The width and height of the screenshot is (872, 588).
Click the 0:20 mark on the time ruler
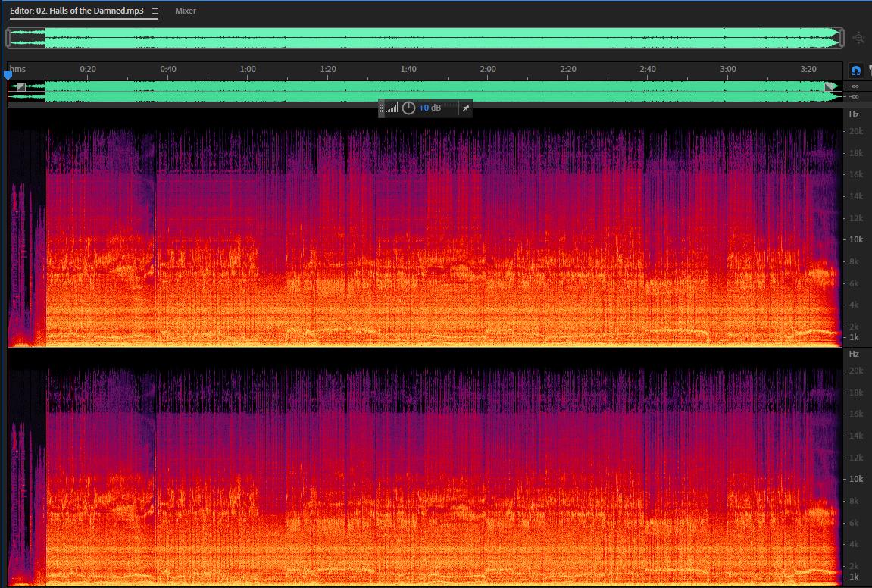coord(88,69)
